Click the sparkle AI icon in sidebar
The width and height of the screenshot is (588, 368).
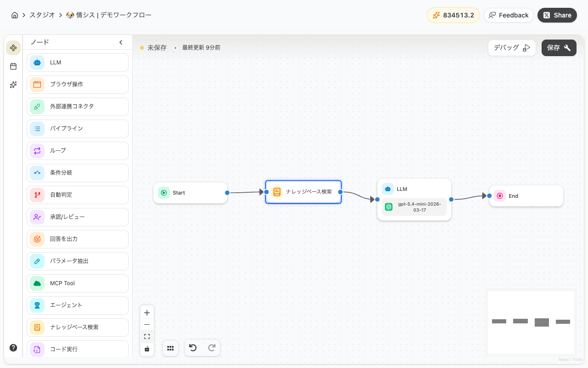pyautogui.click(x=13, y=85)
